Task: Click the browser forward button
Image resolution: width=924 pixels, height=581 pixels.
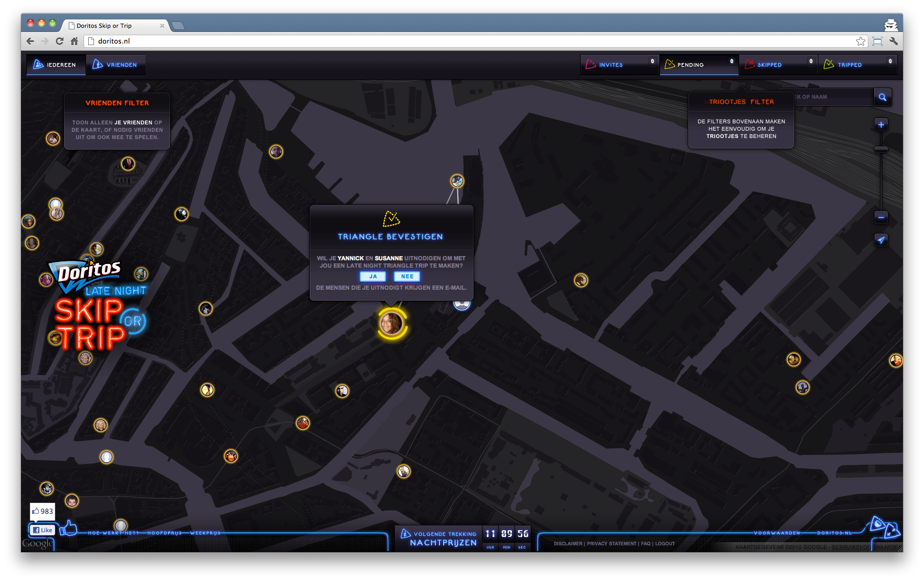Action: tap(45, 41)
